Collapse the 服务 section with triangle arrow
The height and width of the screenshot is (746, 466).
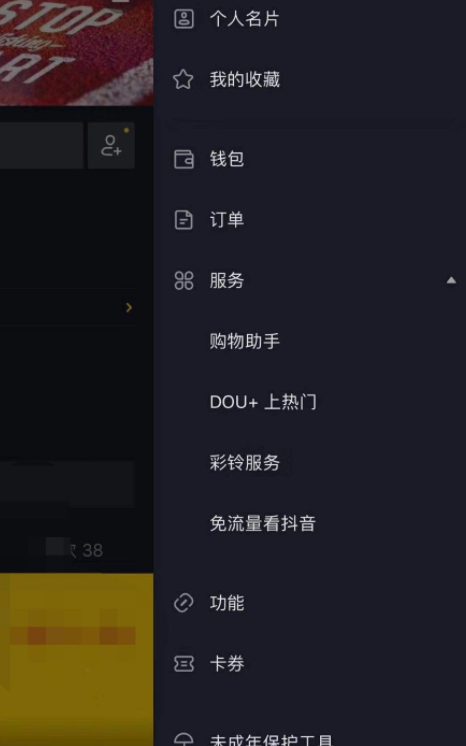point(451,281)
